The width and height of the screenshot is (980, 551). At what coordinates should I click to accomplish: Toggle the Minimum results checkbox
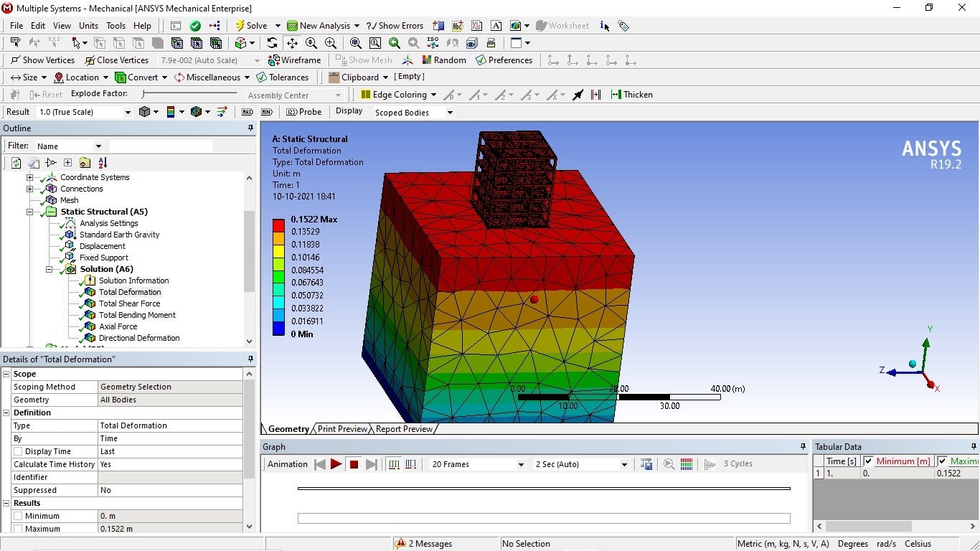pos(18,516)
